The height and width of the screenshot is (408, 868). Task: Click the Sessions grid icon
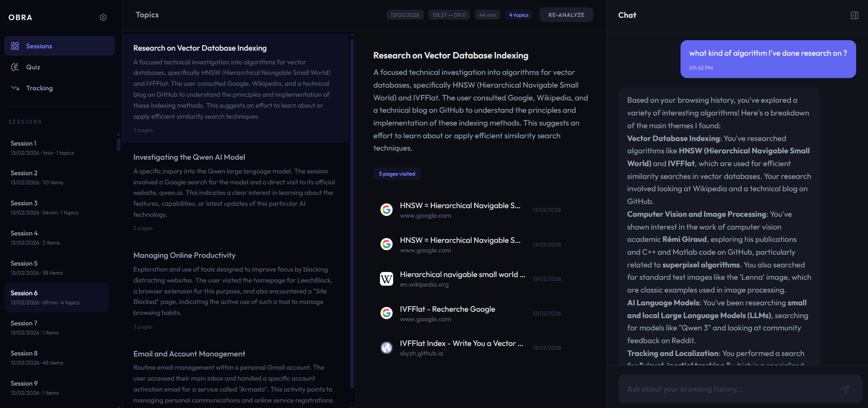click(x=15, y=46)
